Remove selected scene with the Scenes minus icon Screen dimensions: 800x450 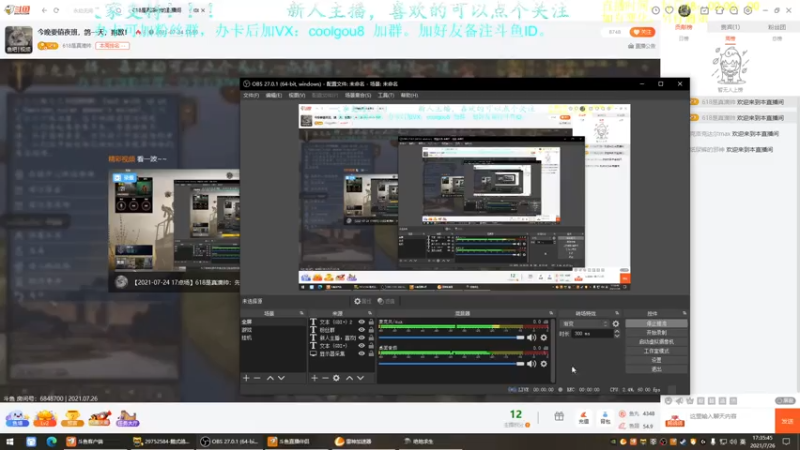coord(257,378)
